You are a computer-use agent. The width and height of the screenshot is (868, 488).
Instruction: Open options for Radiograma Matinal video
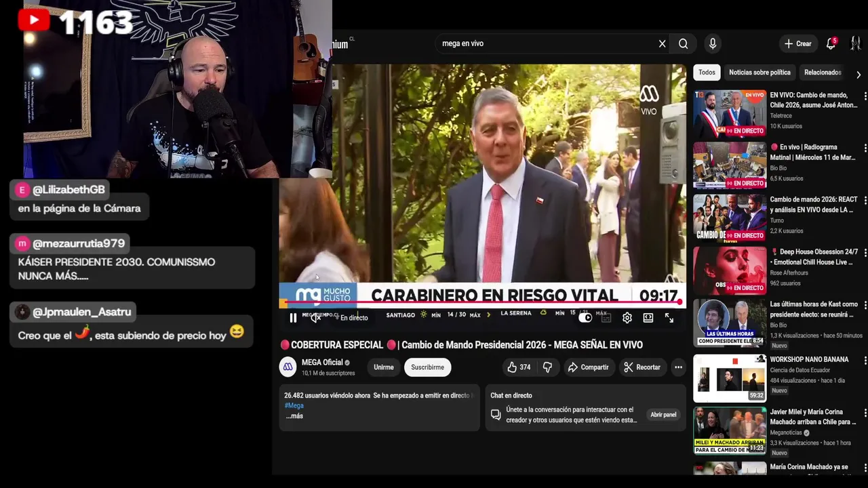tap(865, 148)
